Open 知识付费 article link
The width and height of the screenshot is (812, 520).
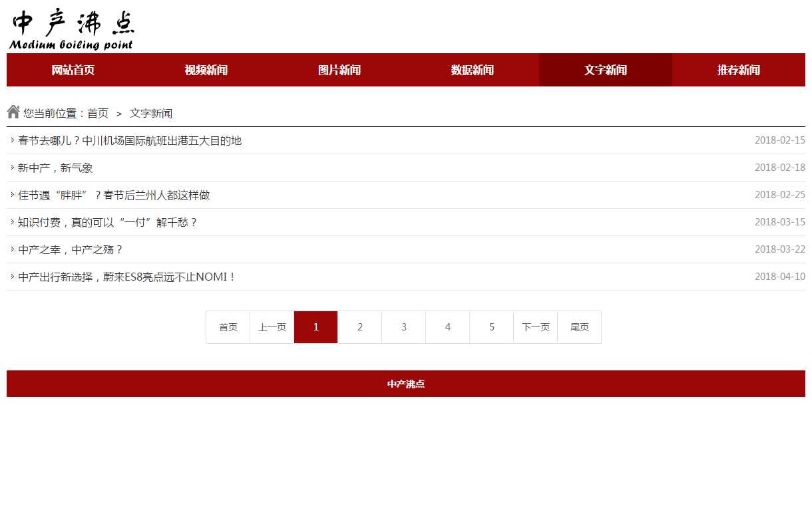108,223
